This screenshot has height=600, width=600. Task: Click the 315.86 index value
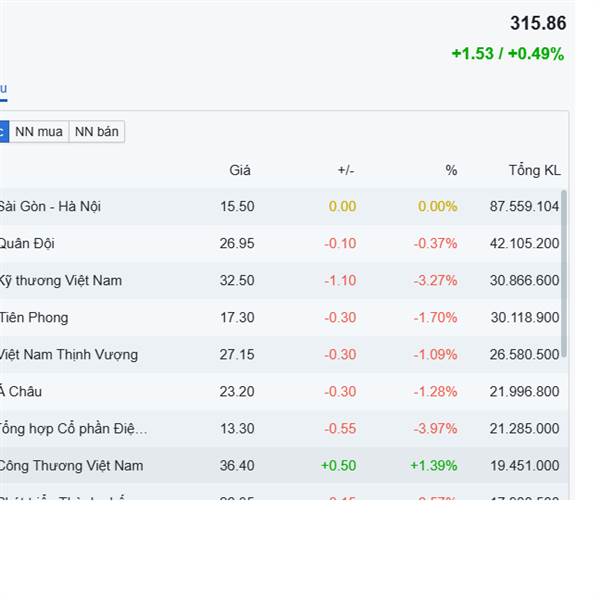click(x=537, y=24)
